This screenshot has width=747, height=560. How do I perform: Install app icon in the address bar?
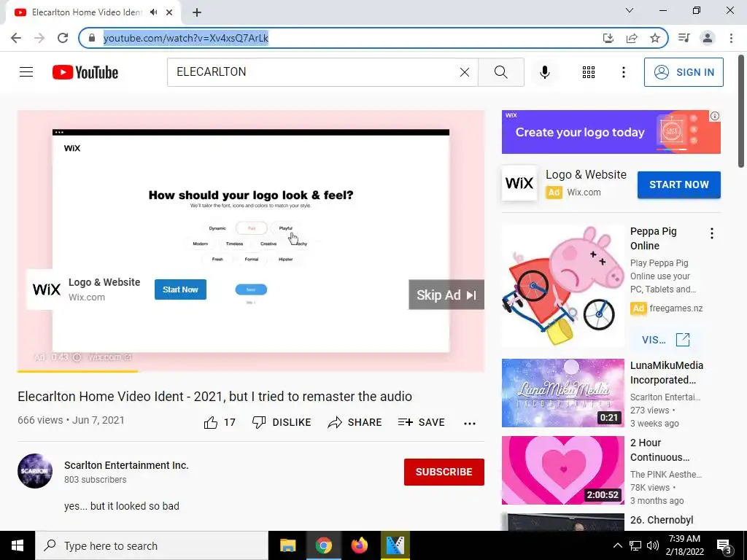click(608, 38)
